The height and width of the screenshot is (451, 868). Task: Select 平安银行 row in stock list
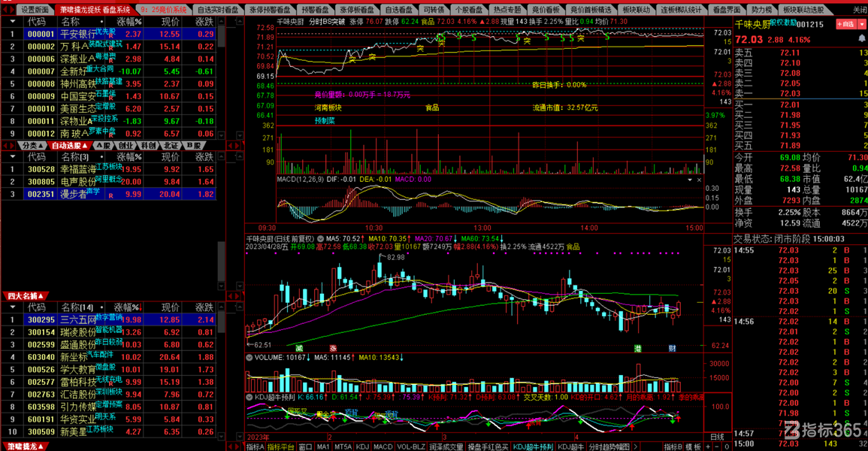pyautogui.click(x=108, y=34)
